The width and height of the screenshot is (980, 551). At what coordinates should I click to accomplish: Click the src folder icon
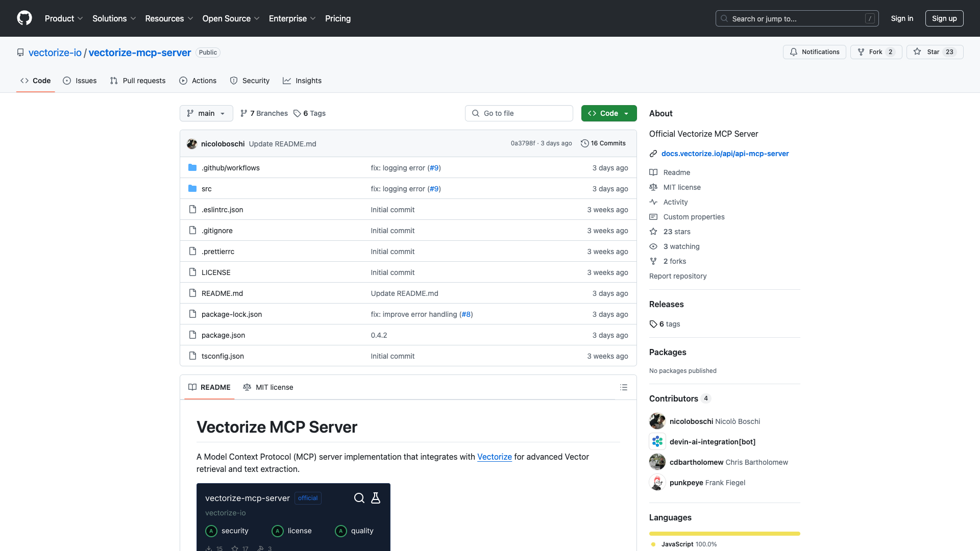pos(192,188)
